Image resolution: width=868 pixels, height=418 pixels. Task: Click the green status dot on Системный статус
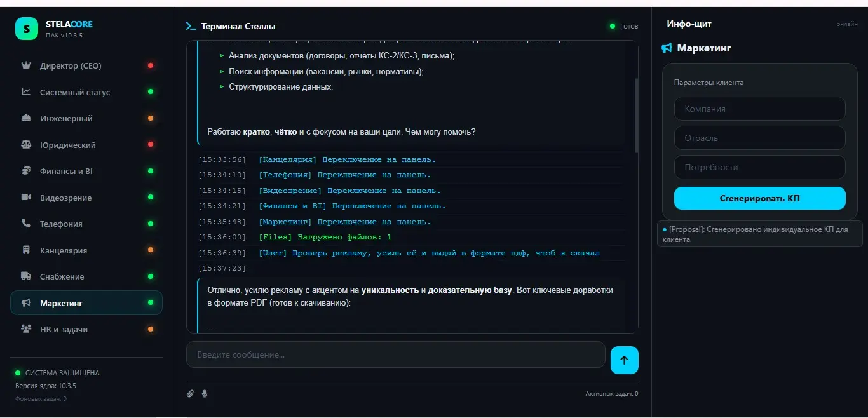pos(151,92)
